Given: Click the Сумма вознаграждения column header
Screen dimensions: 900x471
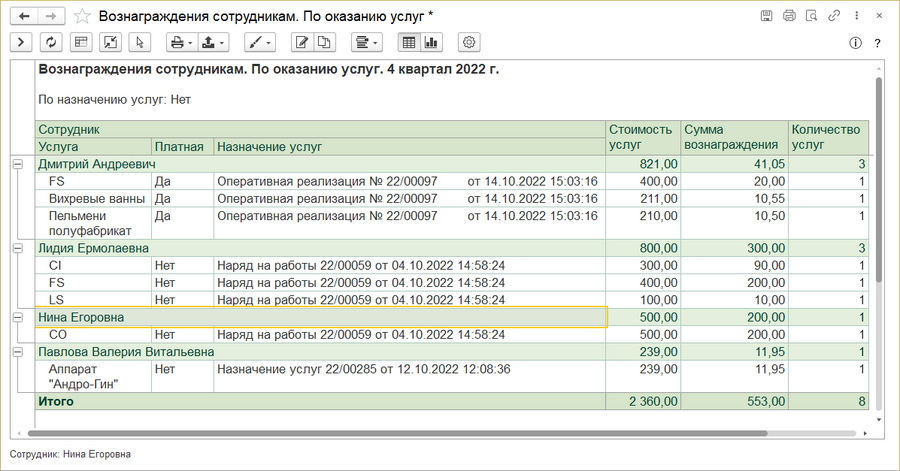Looking at the screenshot, I should (x=734, y=138).
